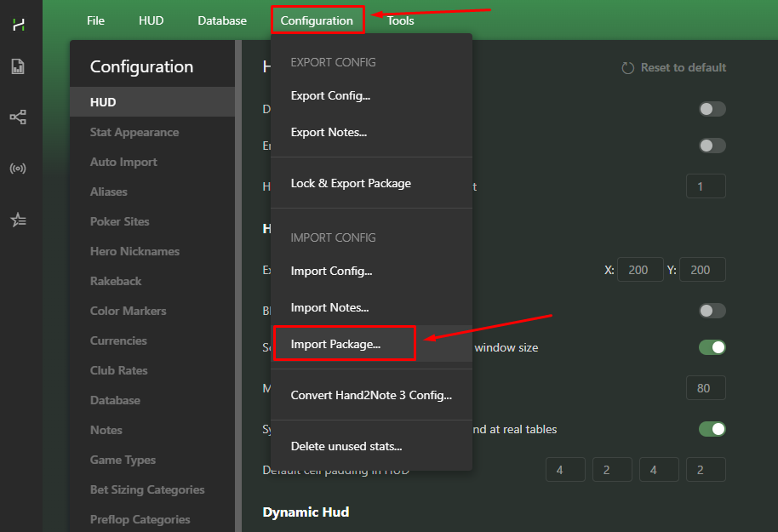
Task: Open Notes settings in sidebar
Action: point(152,430)
